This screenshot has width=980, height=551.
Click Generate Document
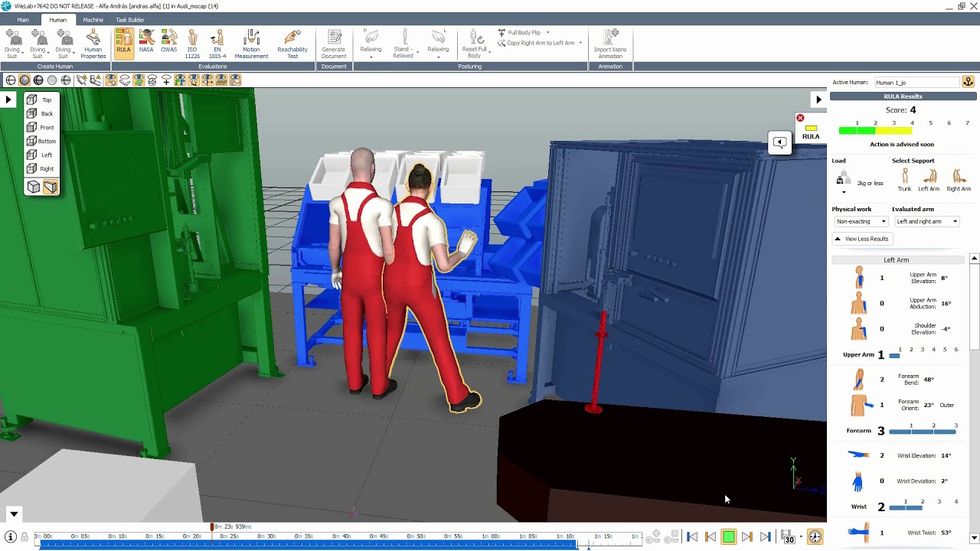point(334,44)
